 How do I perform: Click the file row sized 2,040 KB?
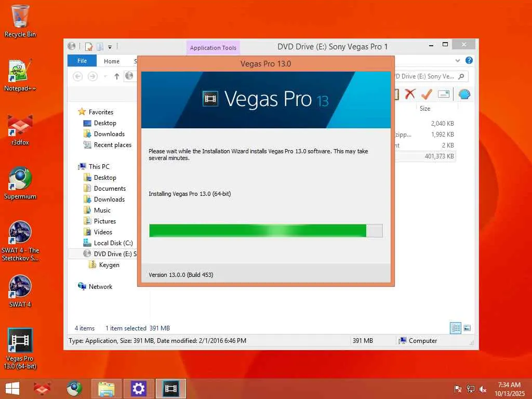425,124
